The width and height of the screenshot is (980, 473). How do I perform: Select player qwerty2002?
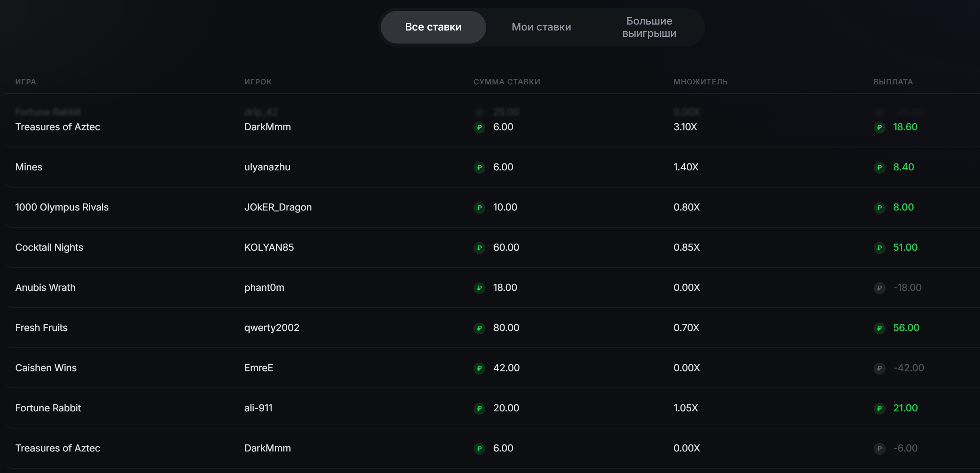pos(272,328)
